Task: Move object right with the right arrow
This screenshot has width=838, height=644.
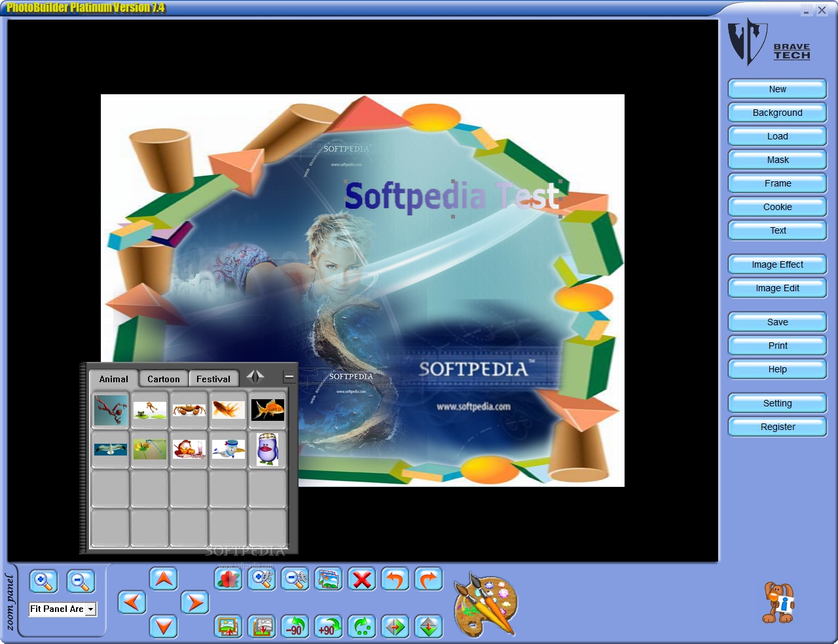Action: [x=195, y=602]
